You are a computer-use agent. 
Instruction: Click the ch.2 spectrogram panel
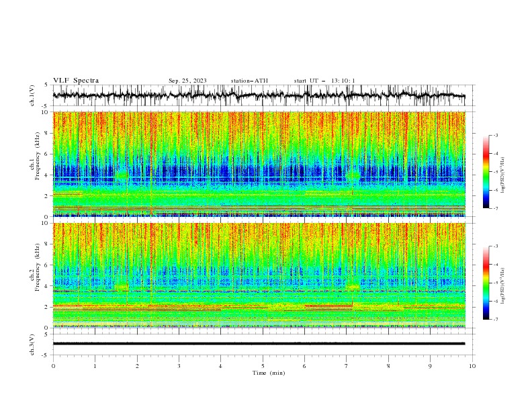[x=259, y=275]
